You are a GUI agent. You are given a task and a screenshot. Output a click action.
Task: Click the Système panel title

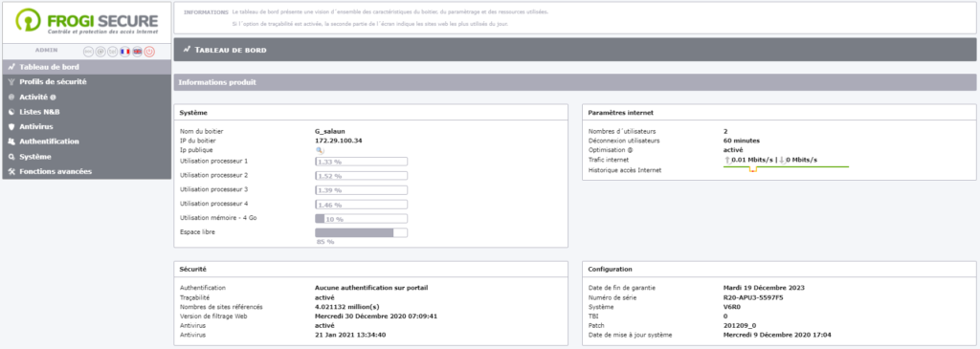click(x=193, y=113)
